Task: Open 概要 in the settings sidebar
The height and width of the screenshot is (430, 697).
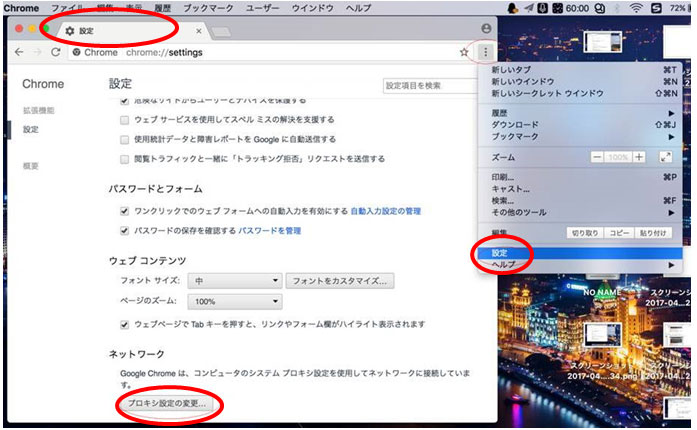Action: pyautogui.click(x=31, y=166)
